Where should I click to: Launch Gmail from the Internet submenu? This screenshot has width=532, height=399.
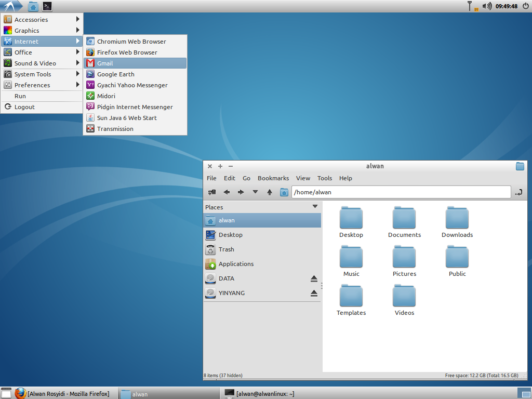tap(135, 63)
